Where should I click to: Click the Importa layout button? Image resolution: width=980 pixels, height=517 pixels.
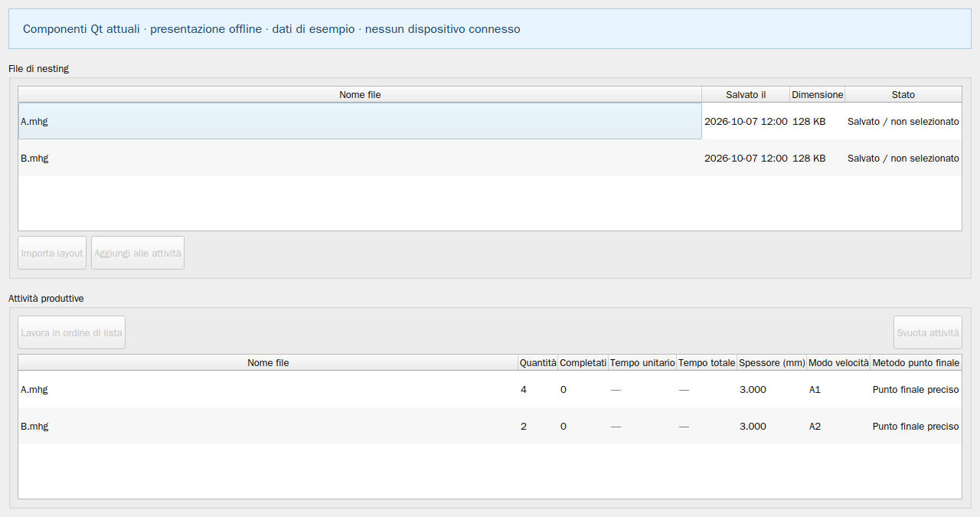tap(52, 253)
